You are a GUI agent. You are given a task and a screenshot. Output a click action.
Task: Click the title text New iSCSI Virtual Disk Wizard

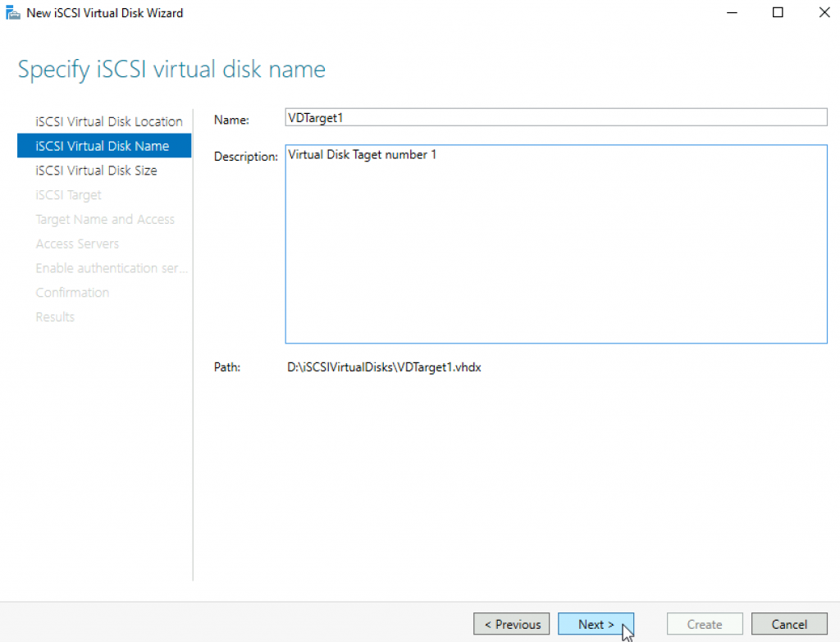pos(105,13)
